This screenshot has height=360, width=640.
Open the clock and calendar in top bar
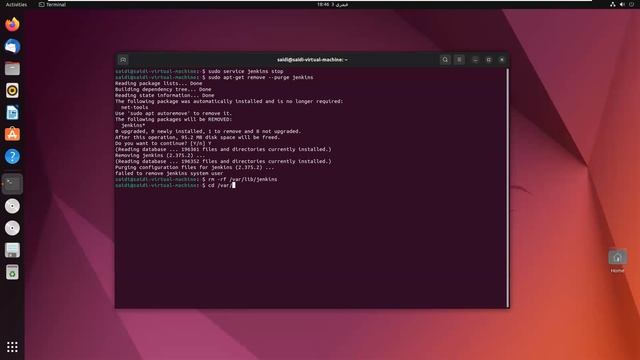point(333,4)
